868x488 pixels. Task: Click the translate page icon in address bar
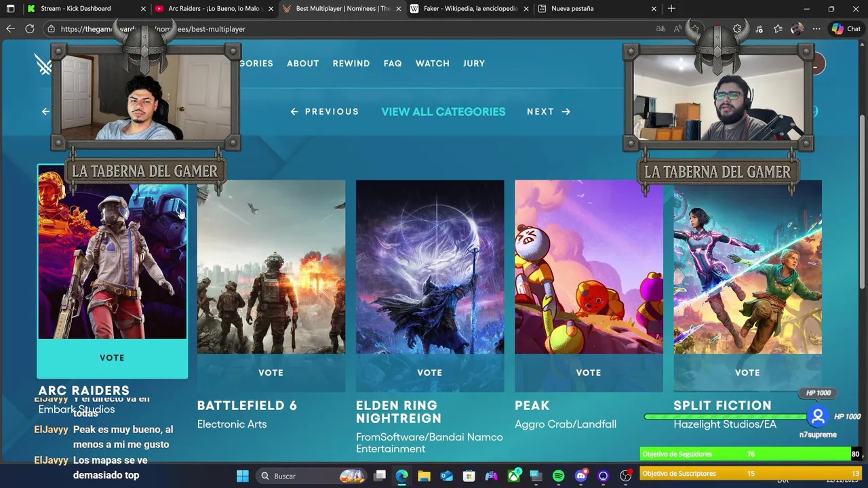click(x=660, y=28)
